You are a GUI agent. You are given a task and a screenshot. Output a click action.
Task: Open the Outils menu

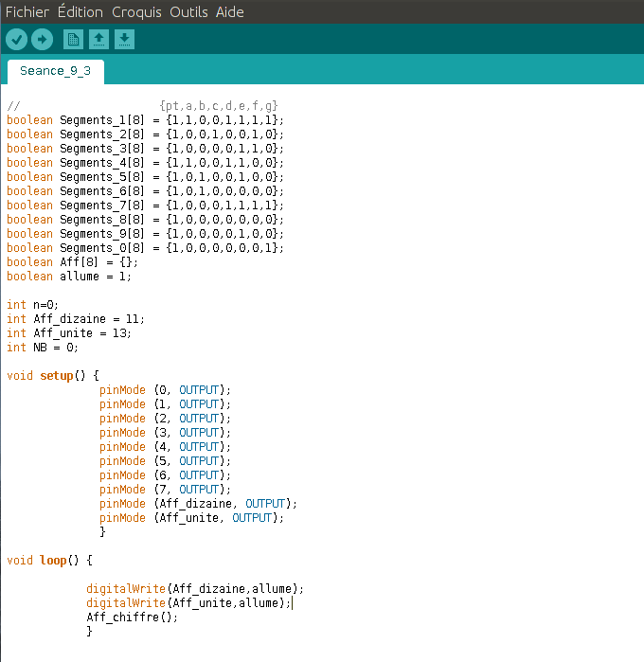(188, 12)
